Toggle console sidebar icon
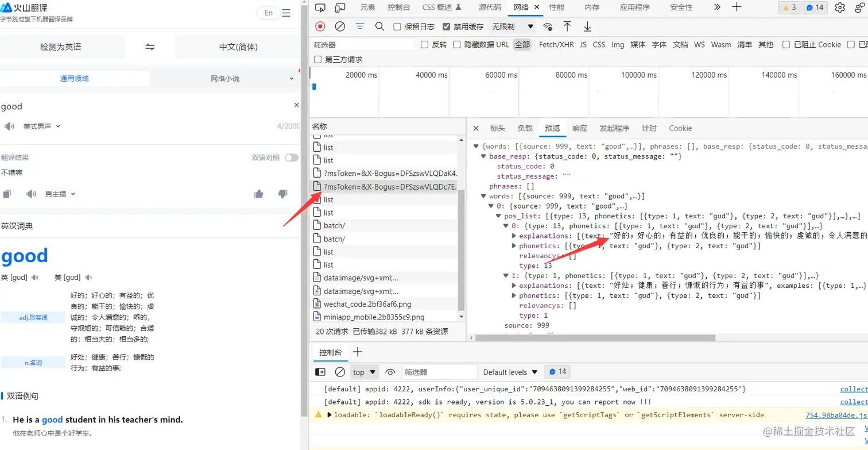 tap(320, 372)
